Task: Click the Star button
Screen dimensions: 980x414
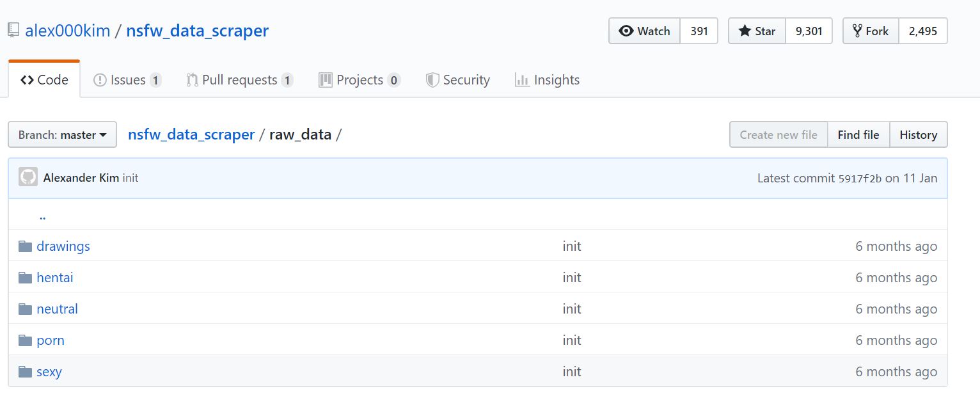Action: 757,31
